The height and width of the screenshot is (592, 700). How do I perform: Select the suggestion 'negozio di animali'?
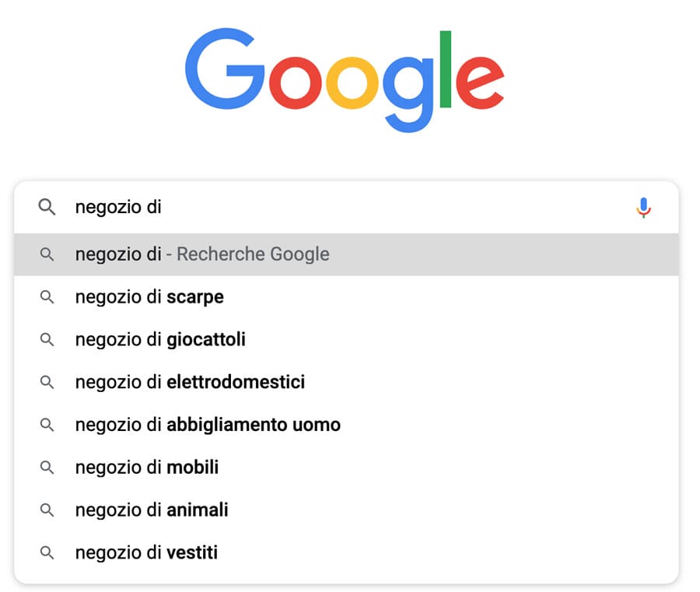(149, 510)
